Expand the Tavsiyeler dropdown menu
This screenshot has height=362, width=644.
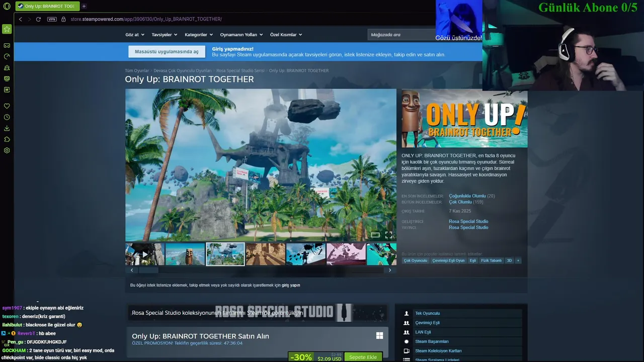point(165,35)
